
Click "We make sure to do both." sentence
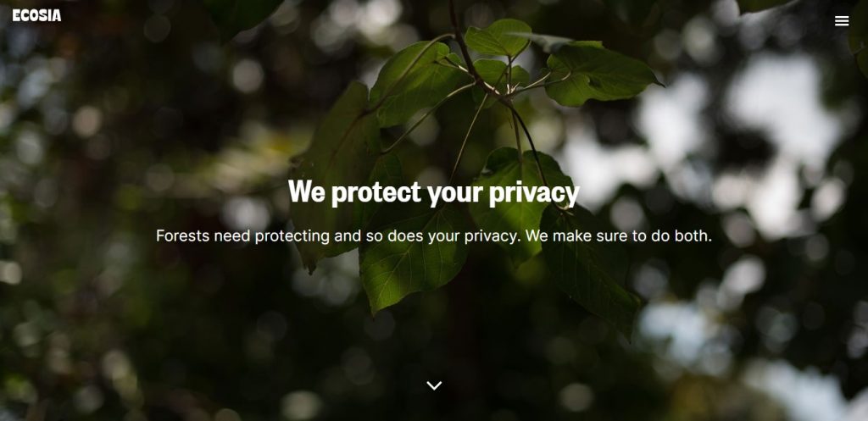tap(618, 235)
